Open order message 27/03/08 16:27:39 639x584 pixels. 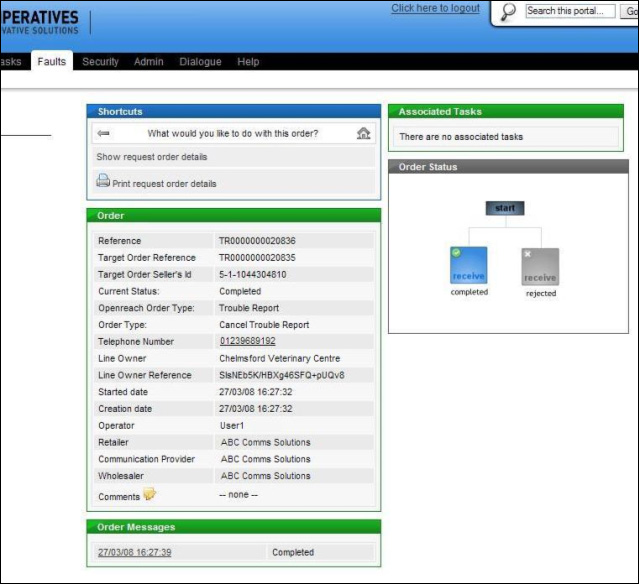(x=134, y=552)
